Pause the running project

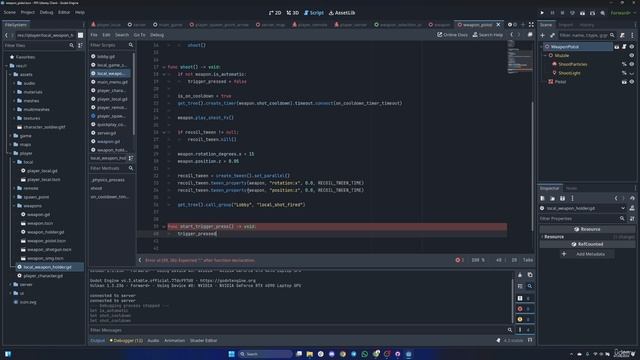point(552,13)
